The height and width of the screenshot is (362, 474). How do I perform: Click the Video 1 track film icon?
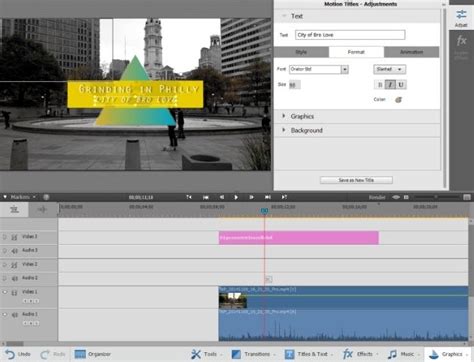pos(14,293)
